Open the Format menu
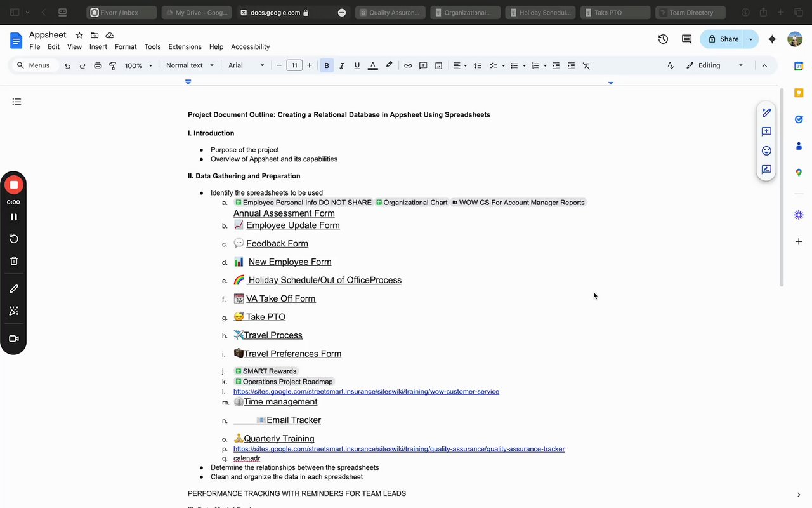Viewport: 812px width, 508px height. [x=126, y=47]
